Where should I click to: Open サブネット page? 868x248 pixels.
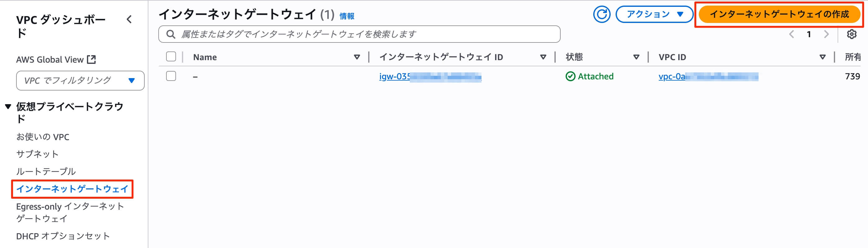pyautogui.click(x=37, y=154)
